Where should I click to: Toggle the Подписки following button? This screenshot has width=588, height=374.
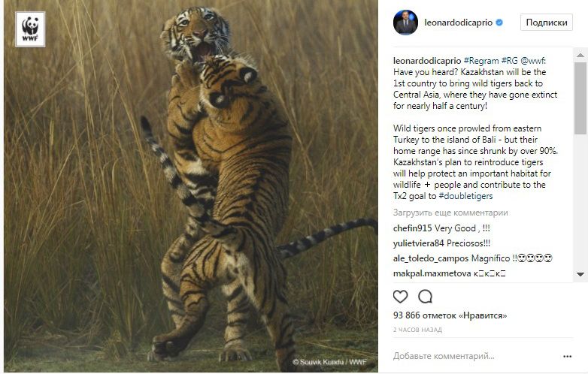coord(546,23)
